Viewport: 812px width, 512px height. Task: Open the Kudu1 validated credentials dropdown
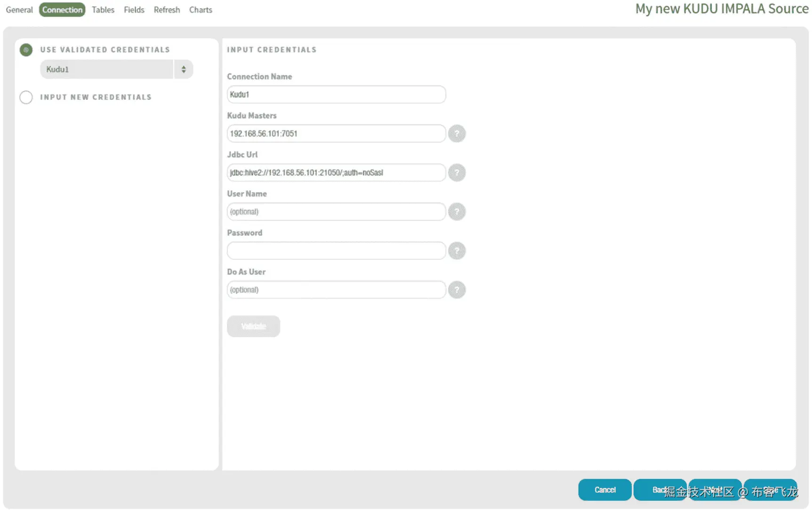pos(117,70)
